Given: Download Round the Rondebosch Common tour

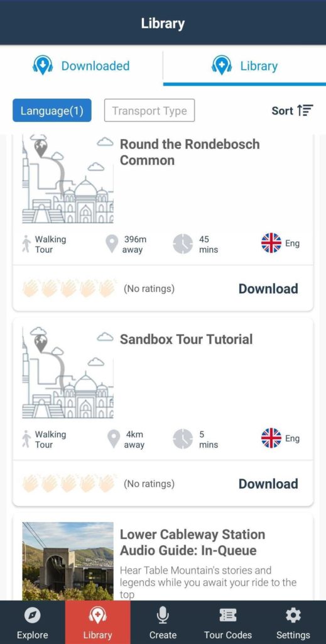Looking at the screenshot, I should [x=268, y=289].
